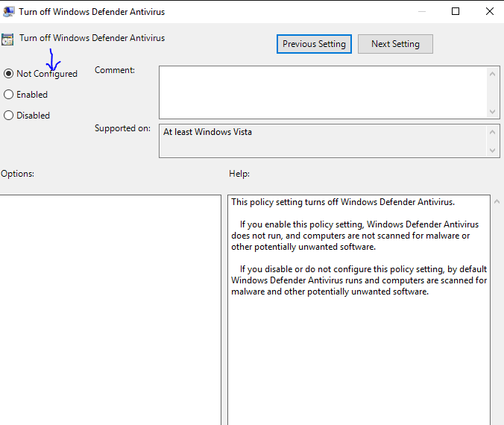Minimize the policy setting window
Screen dimensions: 504x425
(x=421, y=11)
